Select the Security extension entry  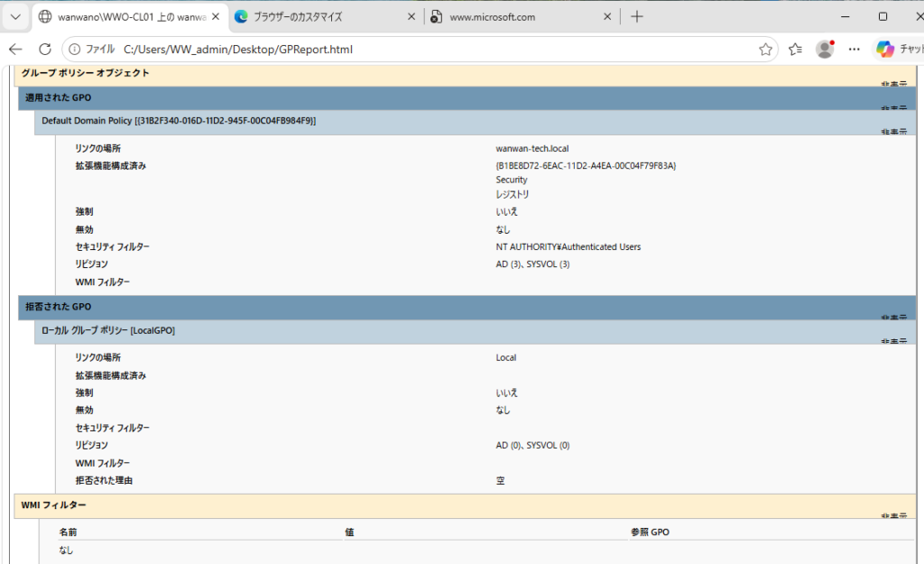coord(512,180)
